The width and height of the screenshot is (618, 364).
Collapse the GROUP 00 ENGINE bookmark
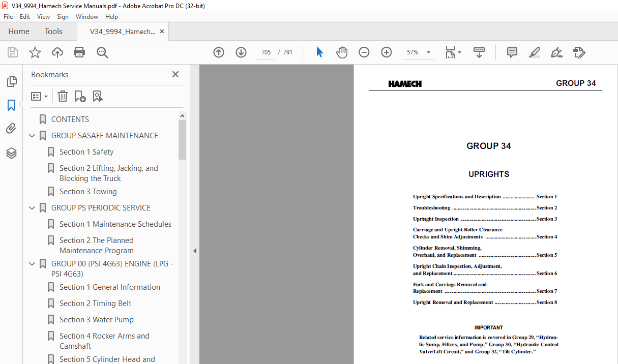click(x=32, y=264)
